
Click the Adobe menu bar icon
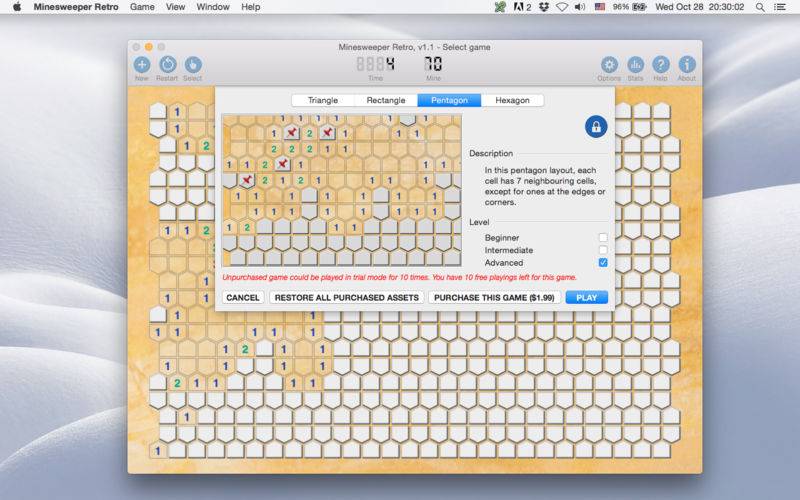(522, 7)
